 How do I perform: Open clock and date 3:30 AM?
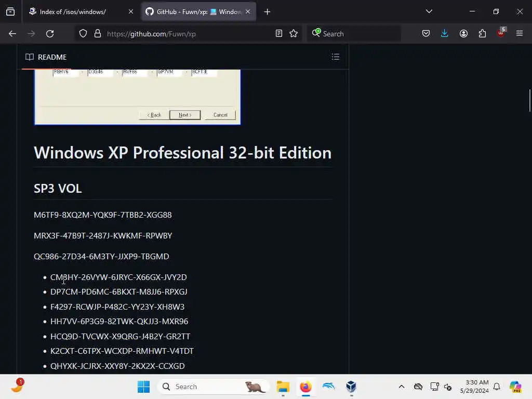point(474,387)
